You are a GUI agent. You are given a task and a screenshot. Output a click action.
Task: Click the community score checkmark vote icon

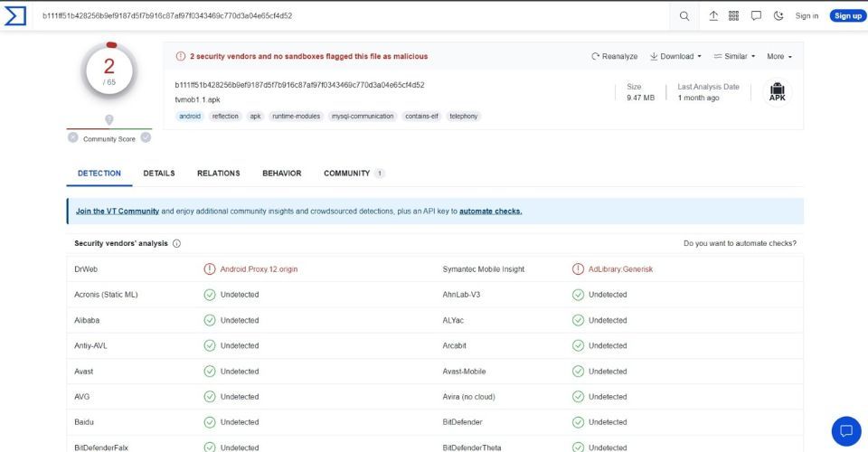tap(146, 137)
